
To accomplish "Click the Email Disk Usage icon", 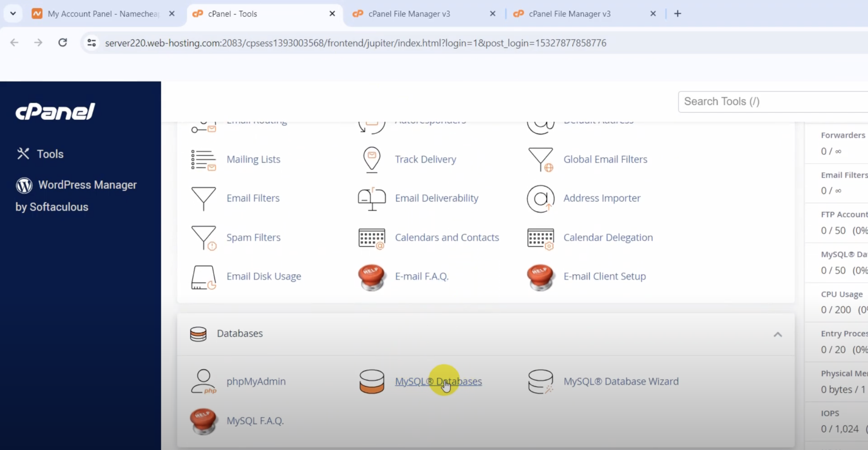I will (x=203, y=277).
